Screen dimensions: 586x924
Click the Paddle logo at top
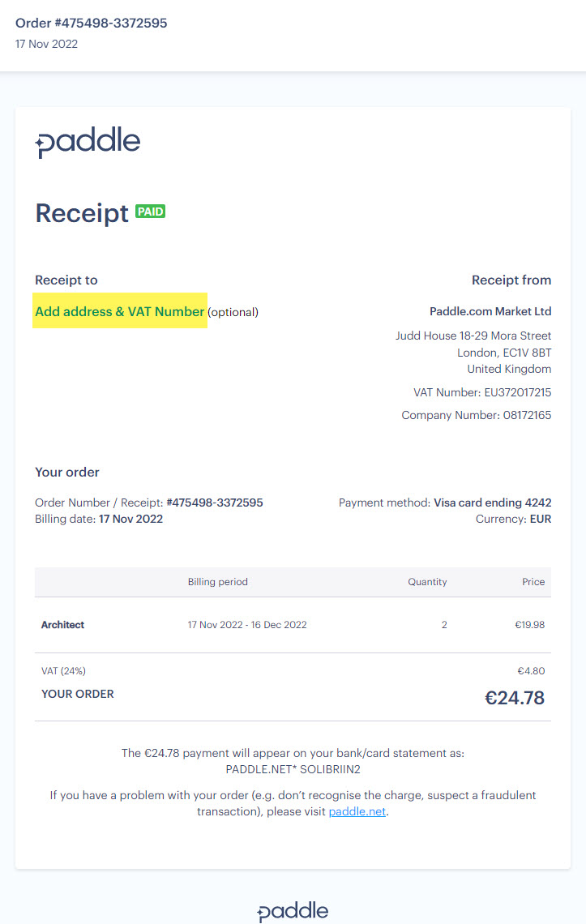[x=88, y=143]
